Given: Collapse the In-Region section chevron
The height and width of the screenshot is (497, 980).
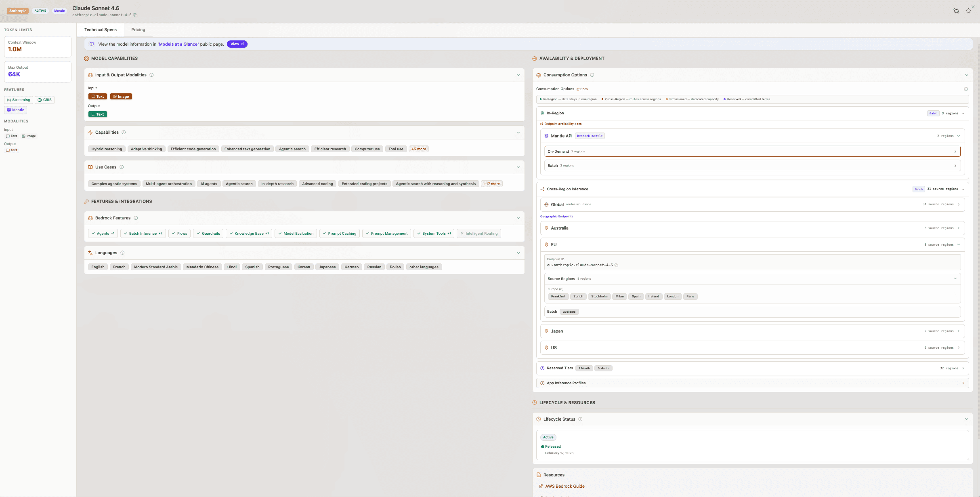Looking at the screenshot, I should pyautogui.click(x=963, y=114).
